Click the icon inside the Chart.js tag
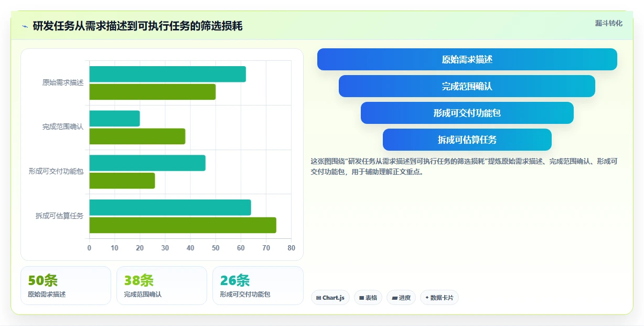Viewport: 644px width, 326px height. (318, 298)
